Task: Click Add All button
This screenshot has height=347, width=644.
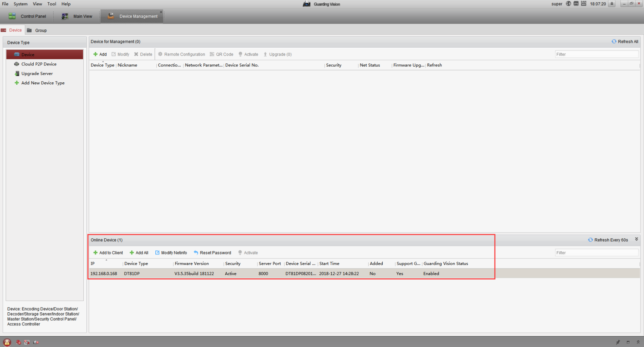Action: pyautogui.click(x=139, y=253)
